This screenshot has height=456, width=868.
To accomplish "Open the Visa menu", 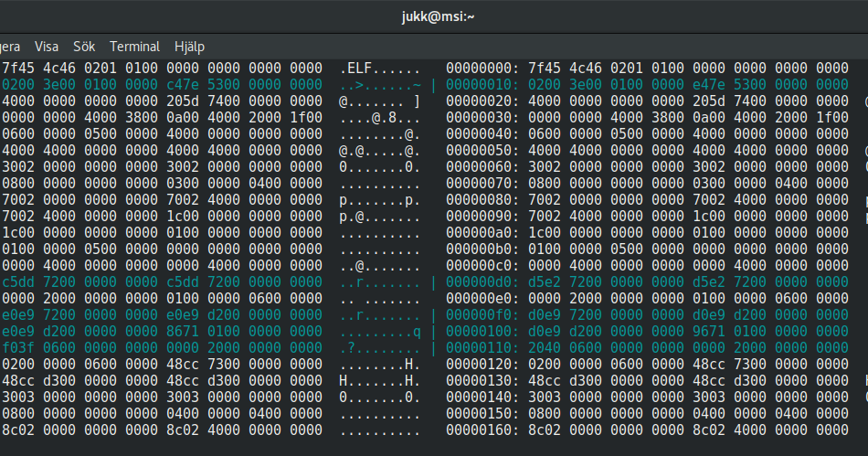I will [47, 47].
